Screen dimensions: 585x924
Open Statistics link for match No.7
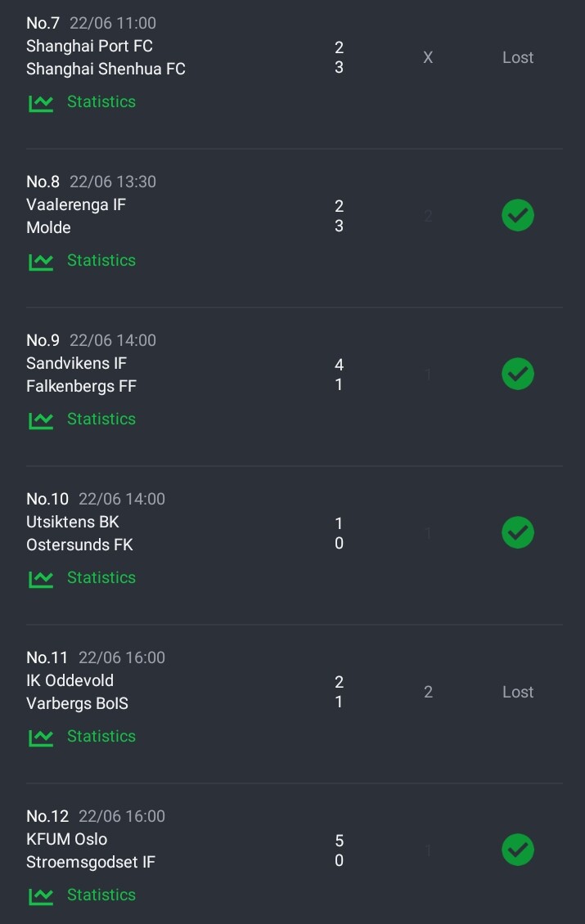click(101, 101)
